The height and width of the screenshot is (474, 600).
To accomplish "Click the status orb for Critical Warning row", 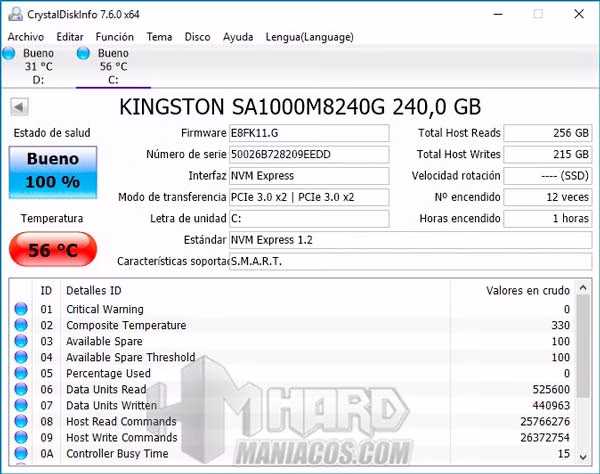I will click(21, 310).
